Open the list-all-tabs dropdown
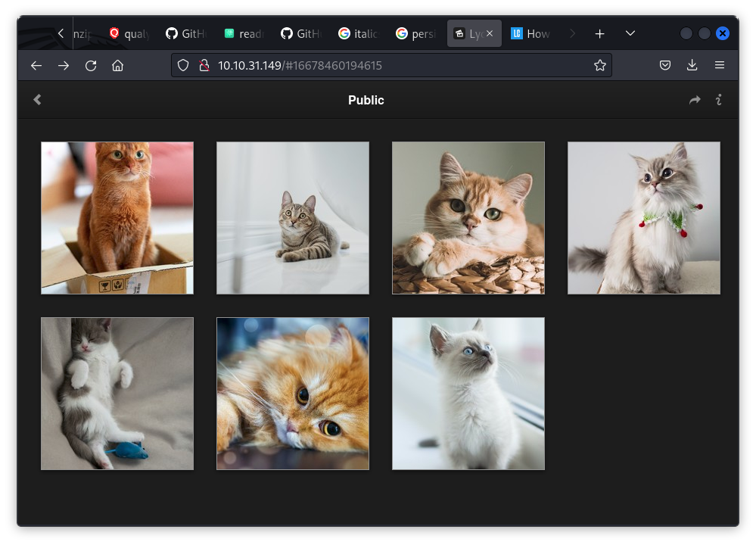Screen dimensions: 756x545 pos(630,33)
